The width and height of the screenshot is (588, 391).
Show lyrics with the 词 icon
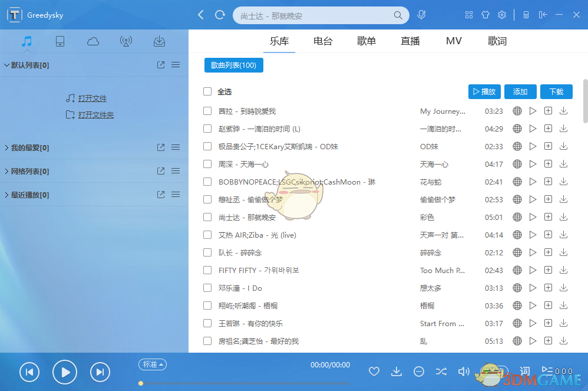pyautogui.click(x=524, y=372)
